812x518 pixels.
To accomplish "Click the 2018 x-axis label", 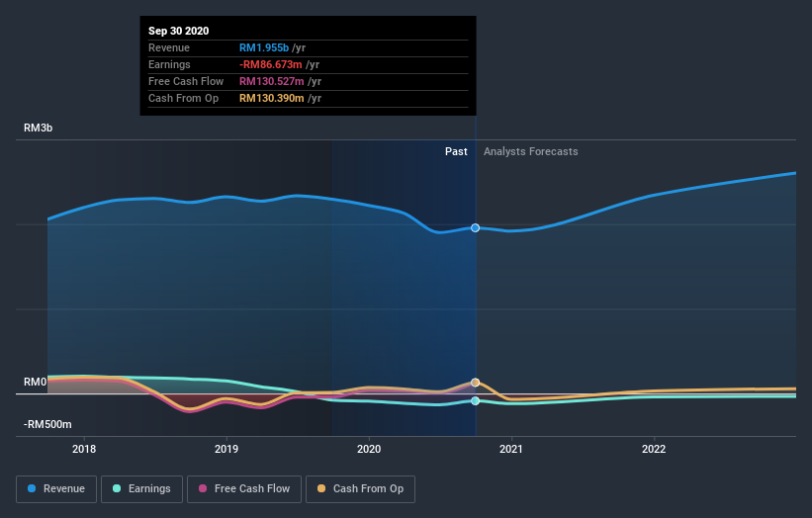I will [x=84, y=449].
